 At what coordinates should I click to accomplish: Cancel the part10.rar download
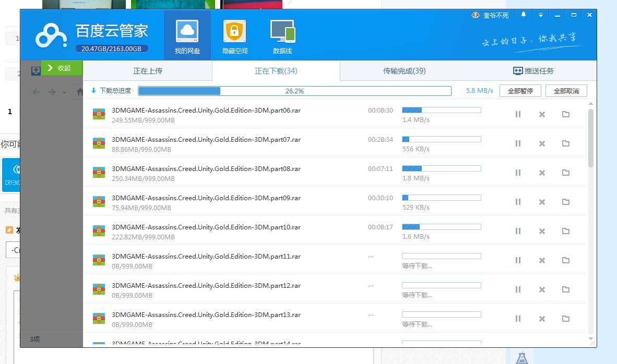coord(542,231)
